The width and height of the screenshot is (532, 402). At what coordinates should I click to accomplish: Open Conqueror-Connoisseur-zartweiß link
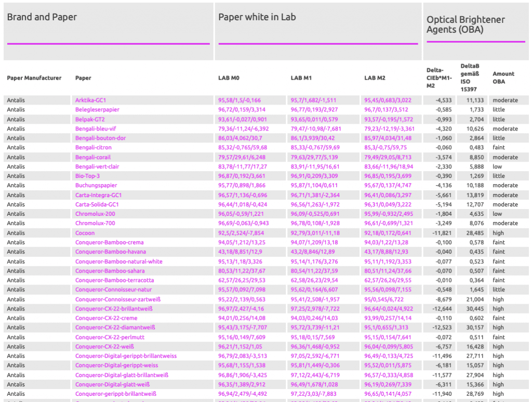click(x=118, y=300)
